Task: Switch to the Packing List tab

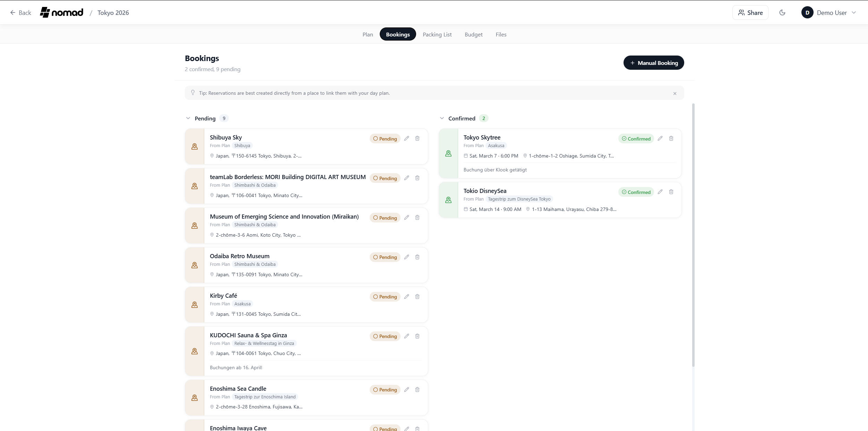Action: [437, 34]
